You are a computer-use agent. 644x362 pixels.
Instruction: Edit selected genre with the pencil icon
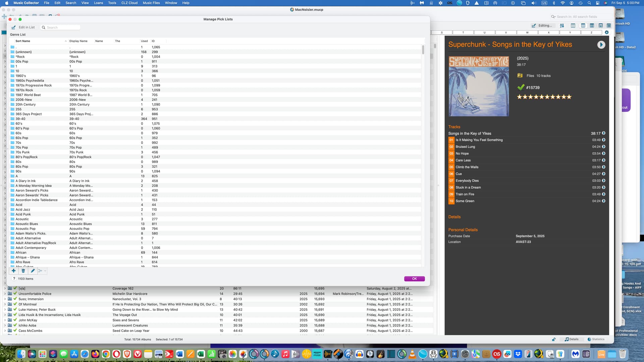tap(33, 271)
